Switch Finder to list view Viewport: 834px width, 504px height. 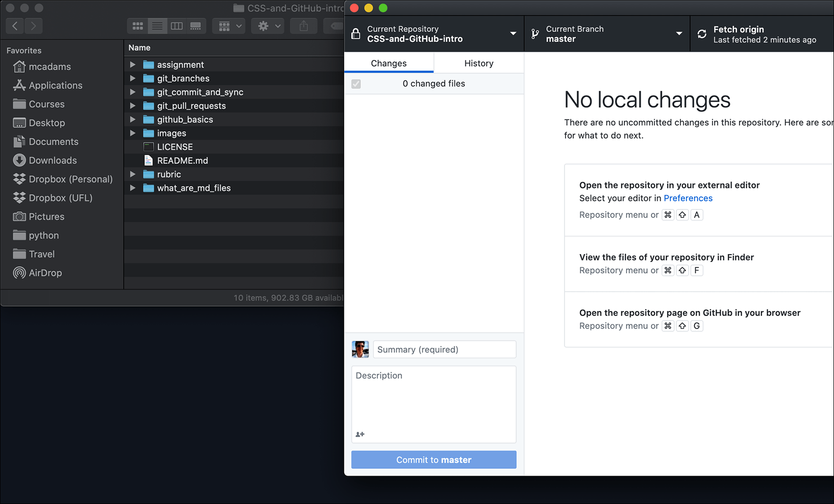(157, 26)
